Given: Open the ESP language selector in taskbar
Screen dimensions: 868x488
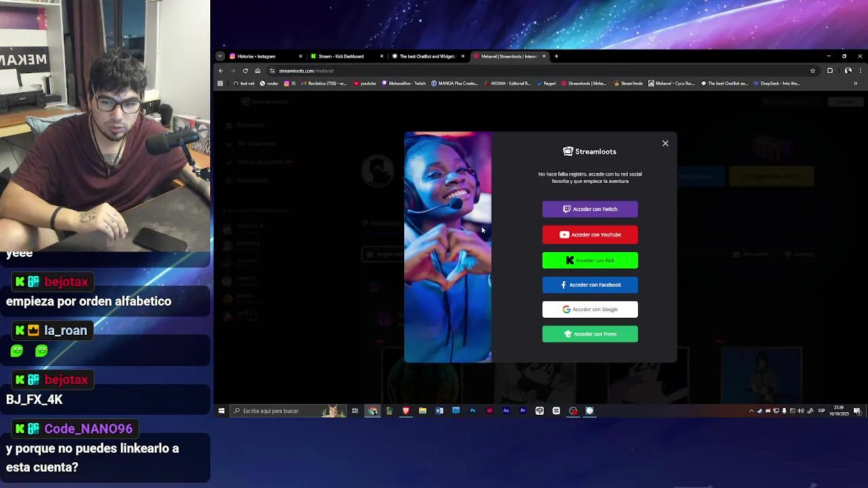Looking at the screenshot, I should coord(822,411).
